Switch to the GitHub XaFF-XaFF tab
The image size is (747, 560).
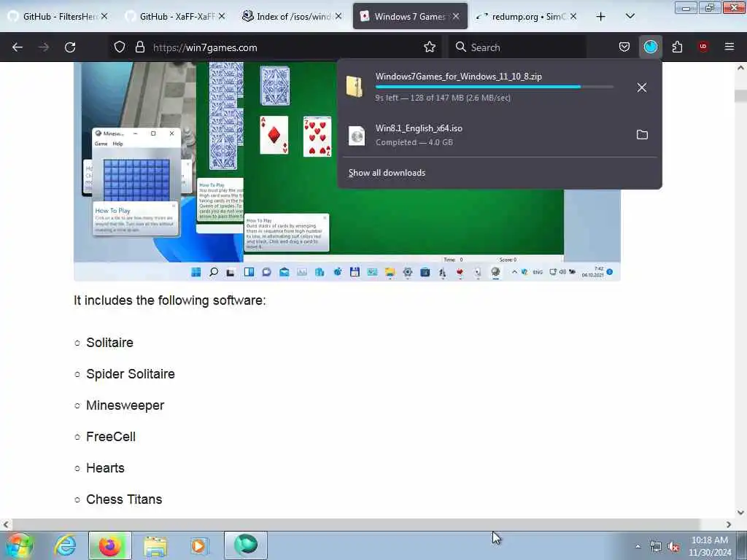point(175,17)
